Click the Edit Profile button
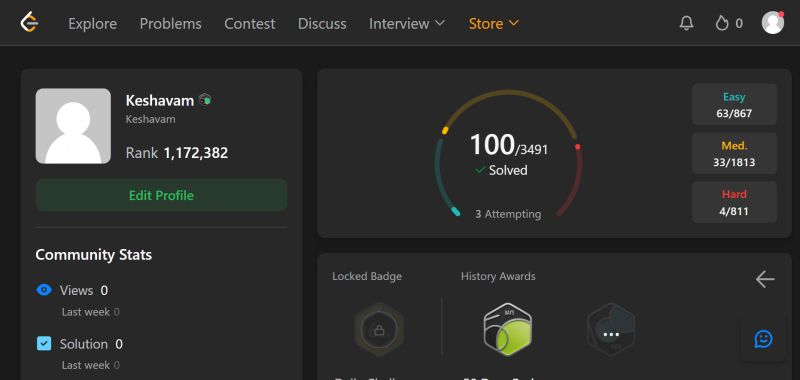Image resolution: width=800 pixels, height=380 pixels. [161, 195]
